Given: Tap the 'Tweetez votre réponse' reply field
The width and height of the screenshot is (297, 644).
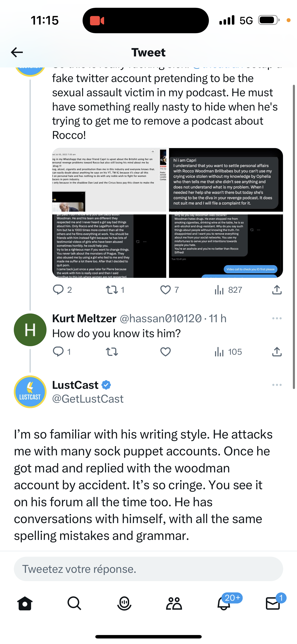Looking at the screenshot, I should pyautogui.click(x=148, y=569).
